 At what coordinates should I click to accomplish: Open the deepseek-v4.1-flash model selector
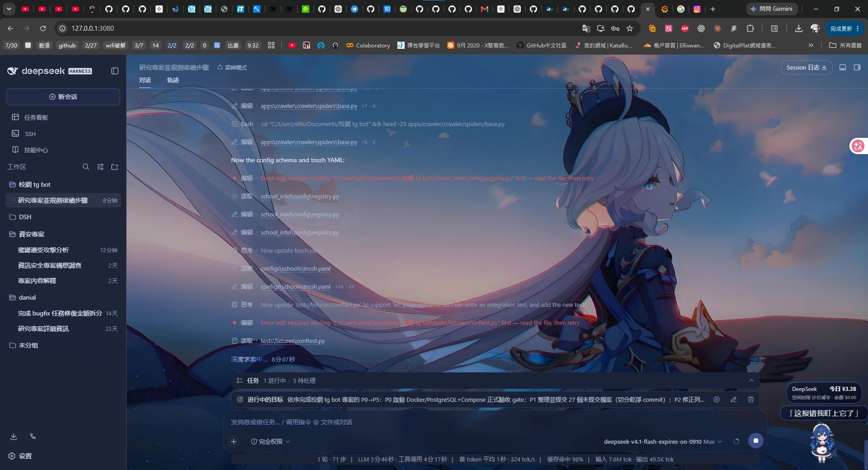click(x=663, y=442)
